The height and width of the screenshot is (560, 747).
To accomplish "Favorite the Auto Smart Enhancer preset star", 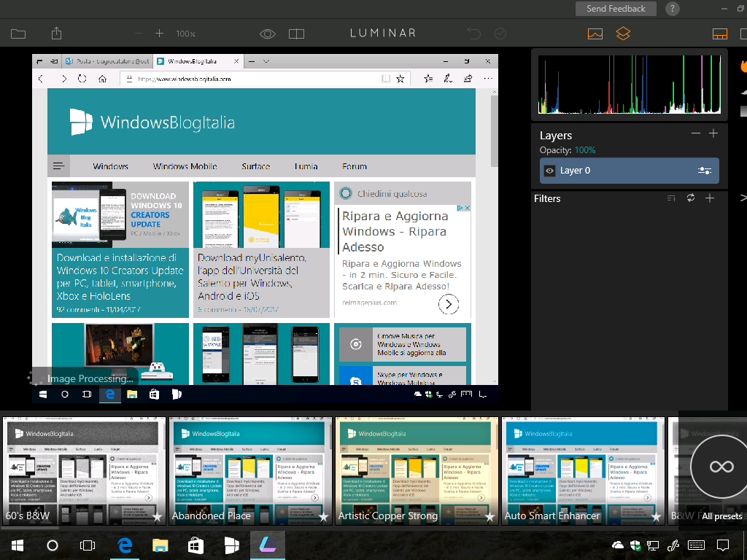I will [656, 517].
